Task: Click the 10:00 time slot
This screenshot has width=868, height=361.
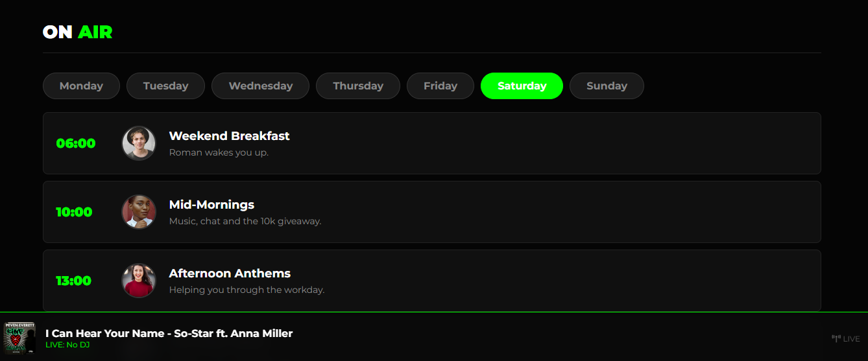Action: click(74, 212)
